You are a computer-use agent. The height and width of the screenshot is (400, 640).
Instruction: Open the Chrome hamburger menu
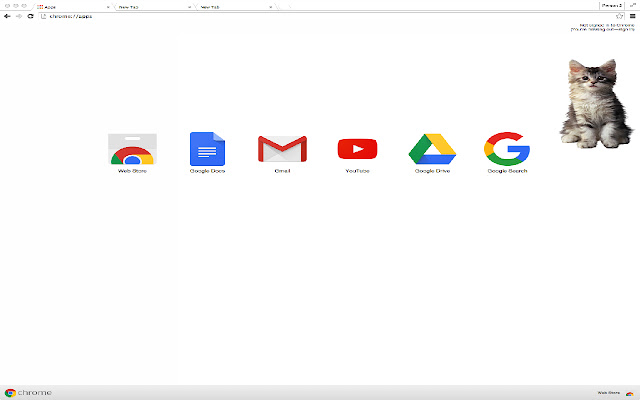[x=633, y=16]
